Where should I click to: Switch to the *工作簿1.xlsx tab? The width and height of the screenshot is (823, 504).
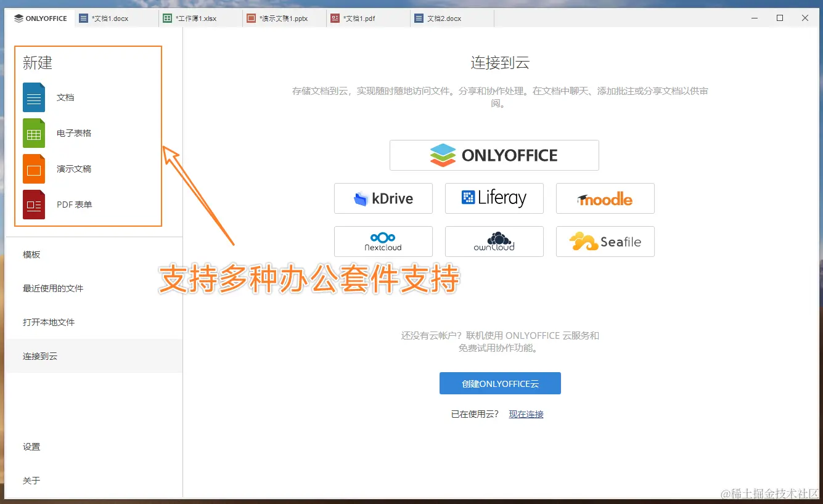pyautogui.click(x=200, y=18)
